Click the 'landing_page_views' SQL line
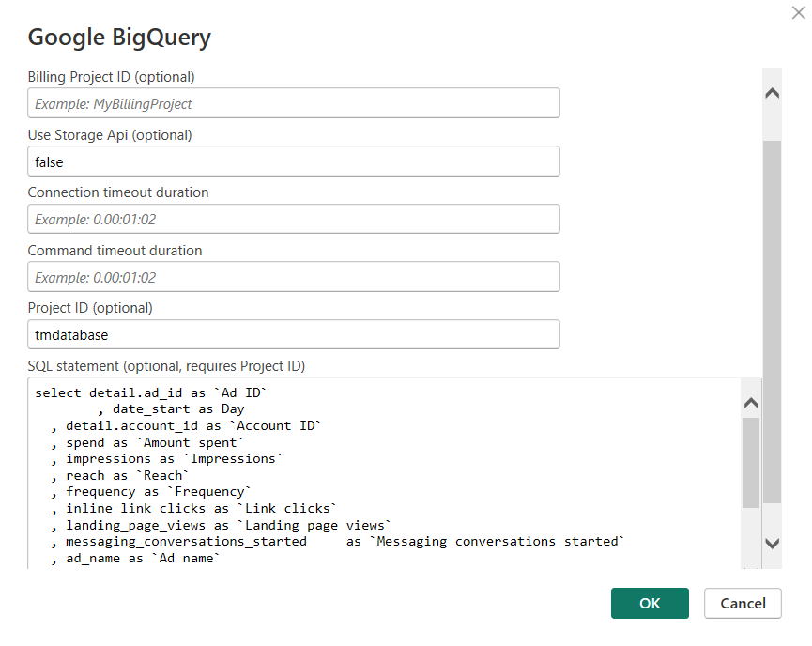The image size is (812, 646). [x=221, y=525]
